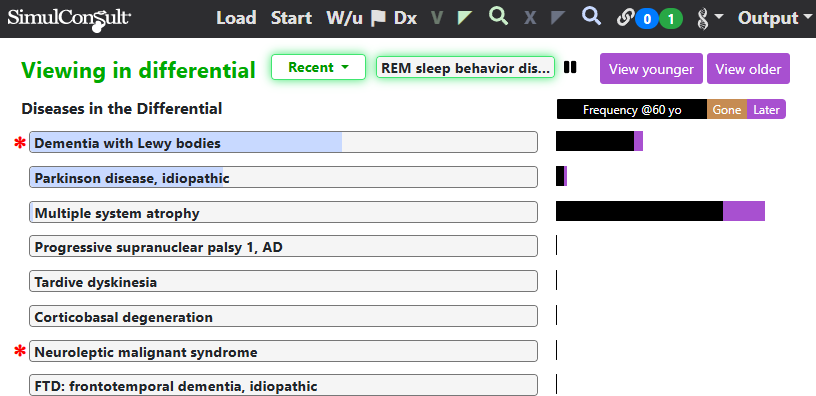Select Corticobasal degeneration row
816x396 pixels.
283,316
